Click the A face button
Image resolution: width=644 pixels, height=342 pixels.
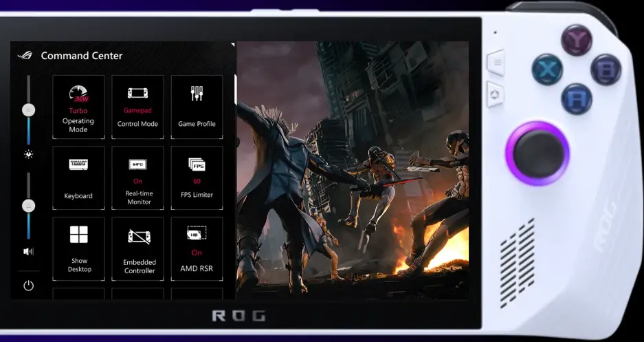tap(577, 98)
